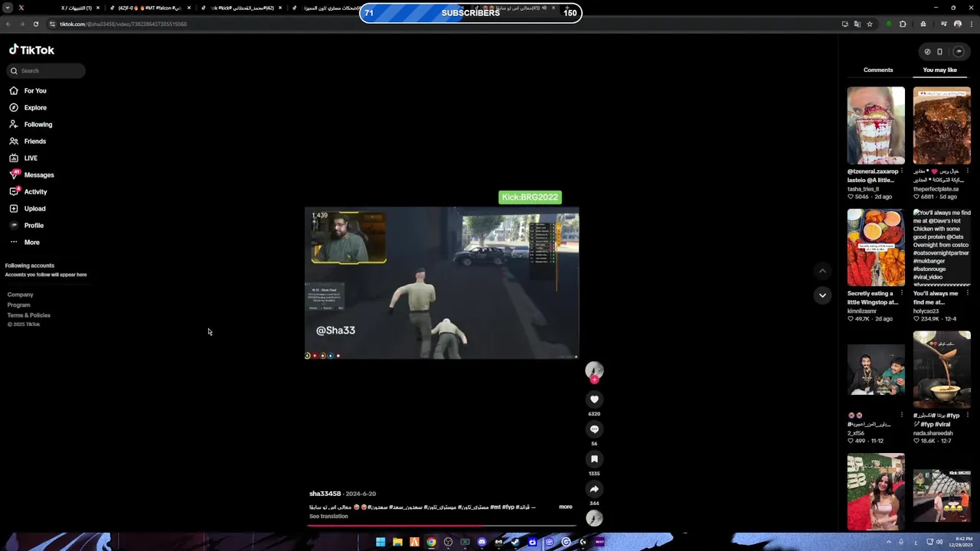Click the video player to pause
The width and height of the screenshot is (980, 551).
click(442, 282)
